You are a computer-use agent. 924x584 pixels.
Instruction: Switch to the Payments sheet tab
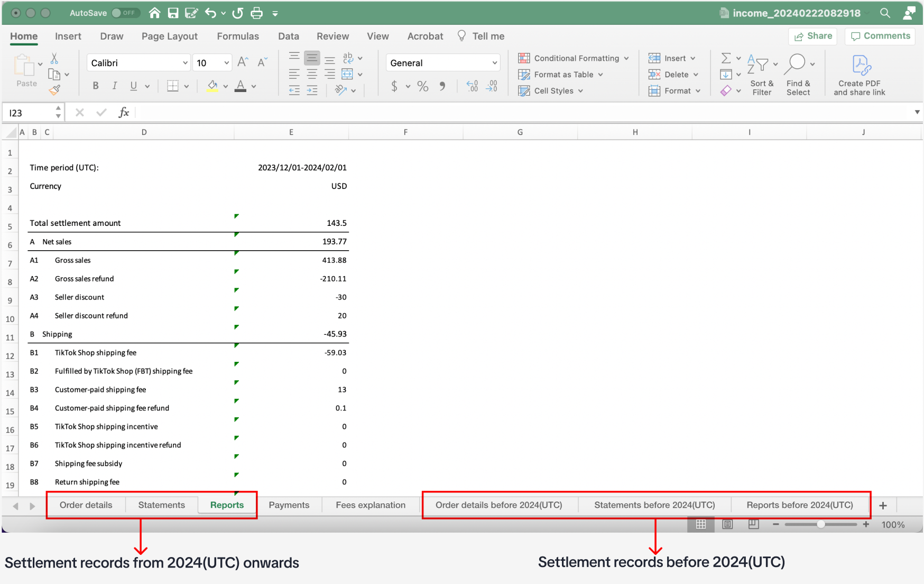click(x=289, y=505)
